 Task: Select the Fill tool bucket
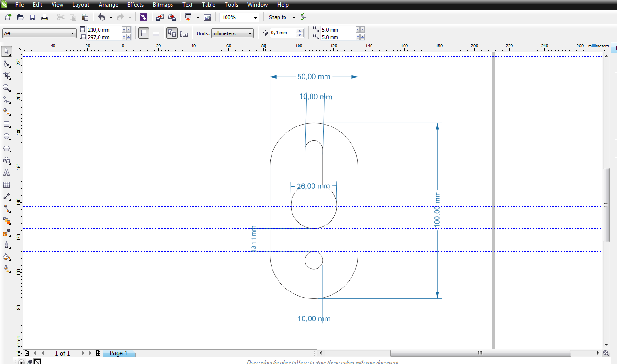(7, 257)
